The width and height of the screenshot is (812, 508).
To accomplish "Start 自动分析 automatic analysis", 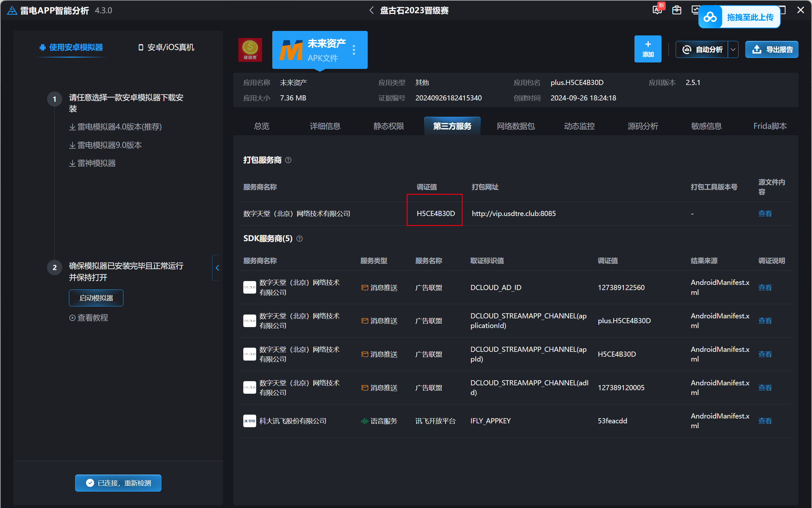I will 702,50.
